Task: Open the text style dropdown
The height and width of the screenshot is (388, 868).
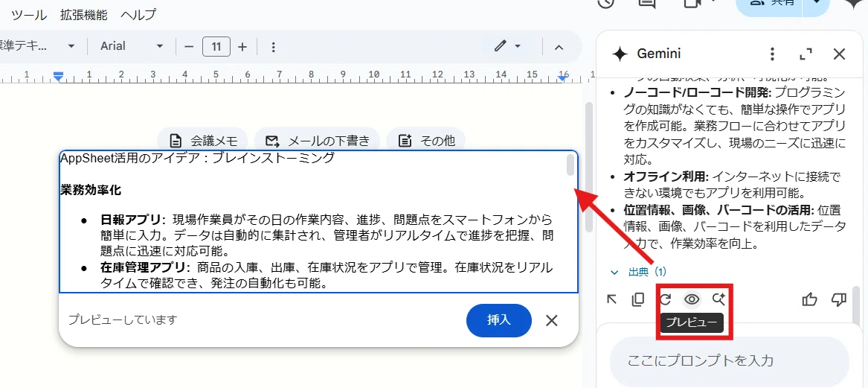Action: pyautogui.click(x=39, y=46)
